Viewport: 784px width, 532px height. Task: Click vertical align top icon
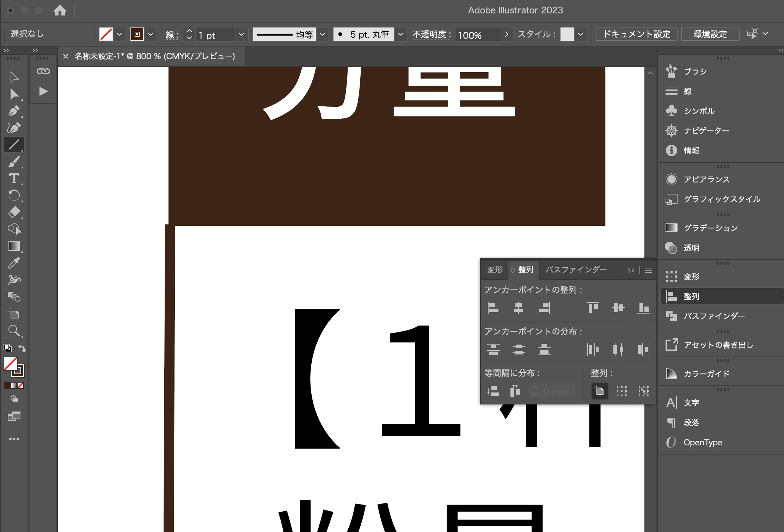[x=593, y=308]
